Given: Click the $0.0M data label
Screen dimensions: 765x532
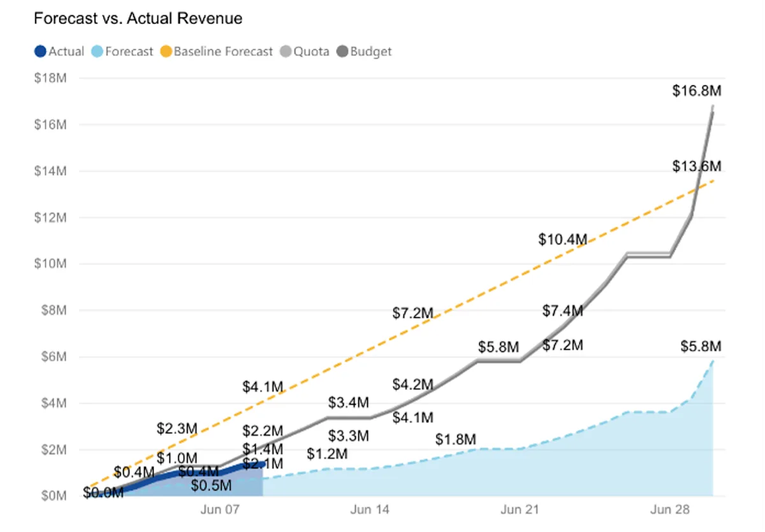Looking at the screenshot, I should click(103, 492).
